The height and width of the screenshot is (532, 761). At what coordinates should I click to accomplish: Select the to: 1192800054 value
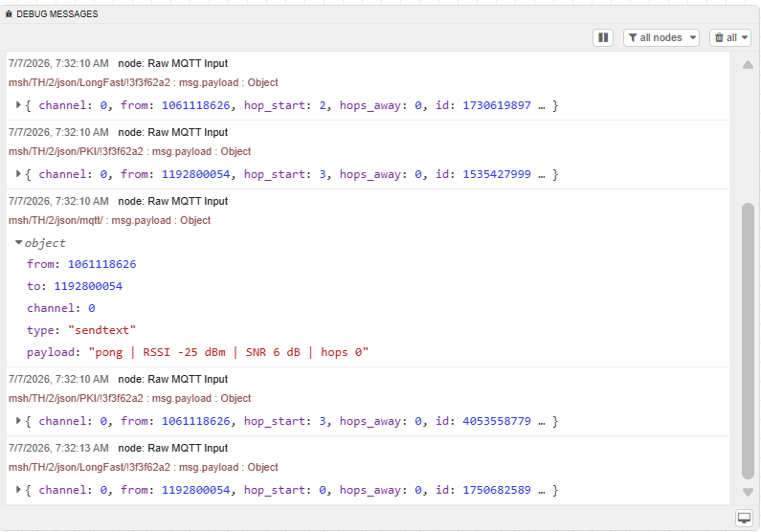tap(88, 286)
